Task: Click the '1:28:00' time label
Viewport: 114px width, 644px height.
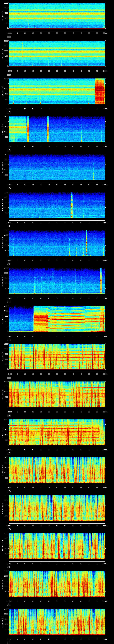Action: 9,260
